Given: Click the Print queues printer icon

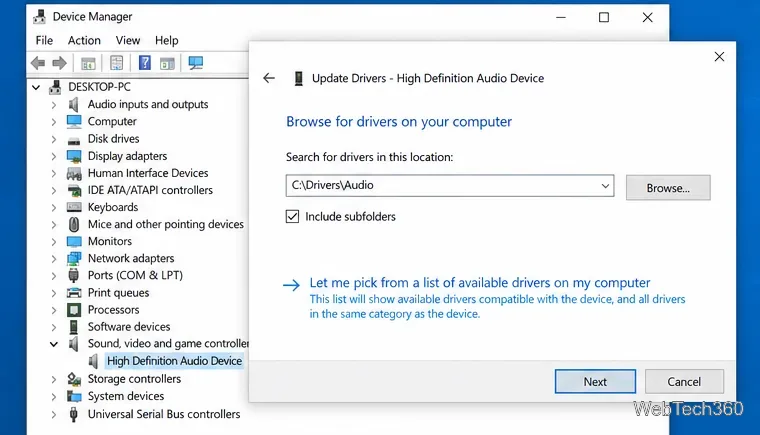Looking at the screenshot, I should pos(74,293).
